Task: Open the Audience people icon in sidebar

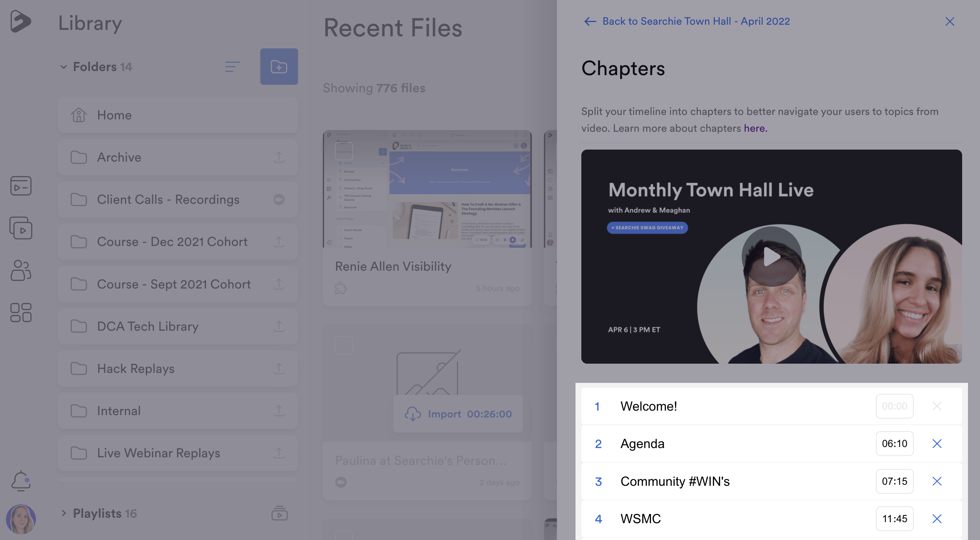Action: click(21, 270)
